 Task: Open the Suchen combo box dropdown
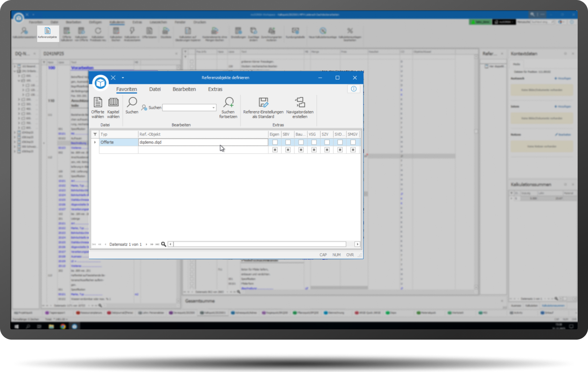pyautogui.click(x=213, y=108)
